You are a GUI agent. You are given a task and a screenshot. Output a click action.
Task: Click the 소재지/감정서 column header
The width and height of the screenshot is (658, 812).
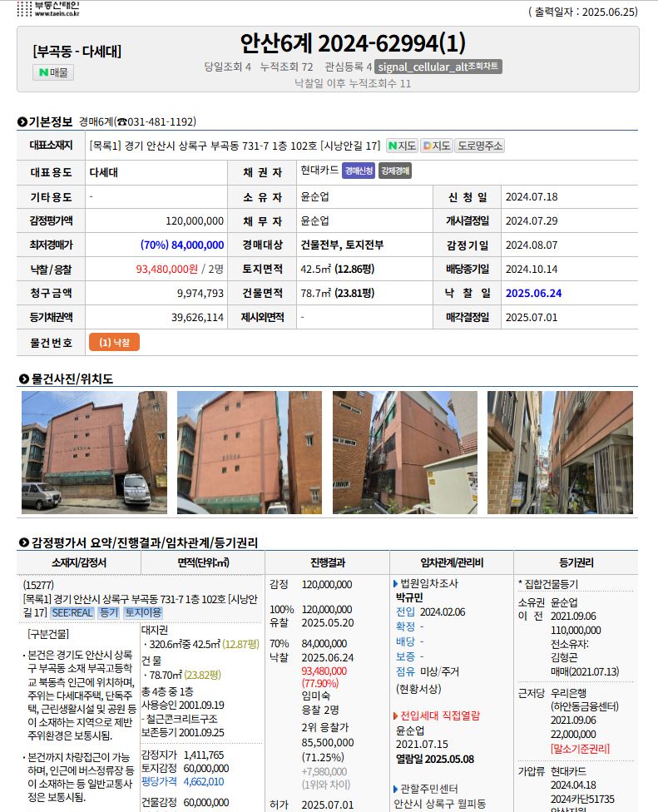[79, 562]
